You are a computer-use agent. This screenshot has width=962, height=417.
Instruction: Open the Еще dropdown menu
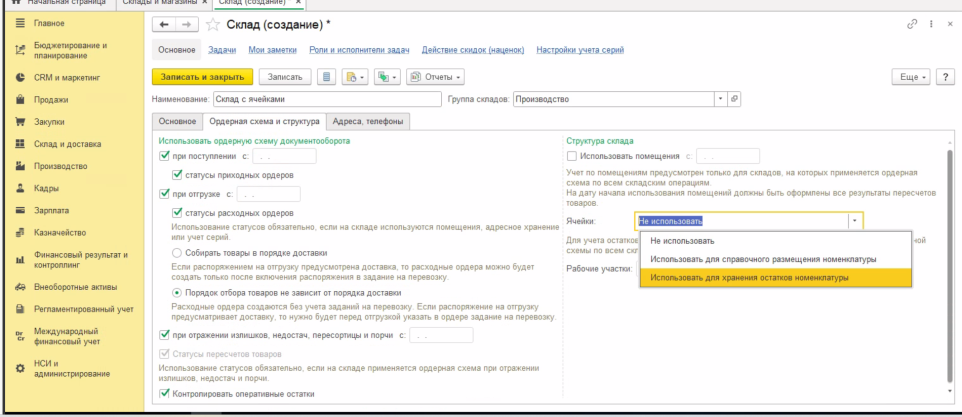(917, 75)
